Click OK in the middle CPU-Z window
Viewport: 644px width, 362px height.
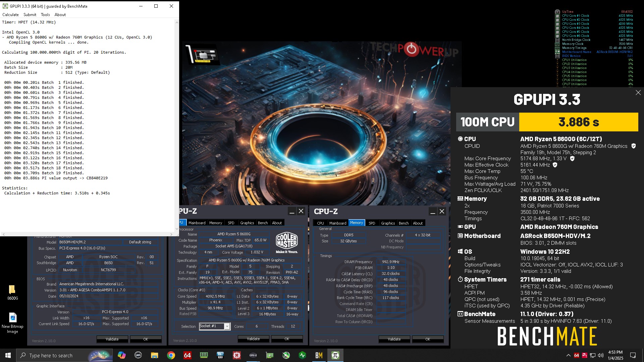pyautogui.click(x=287, y=339)
